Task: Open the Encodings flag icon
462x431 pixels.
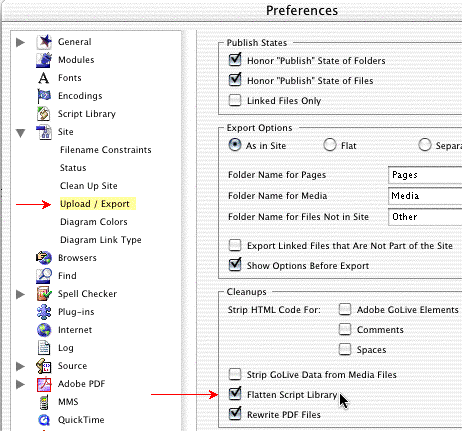Action: coord(44,96)
